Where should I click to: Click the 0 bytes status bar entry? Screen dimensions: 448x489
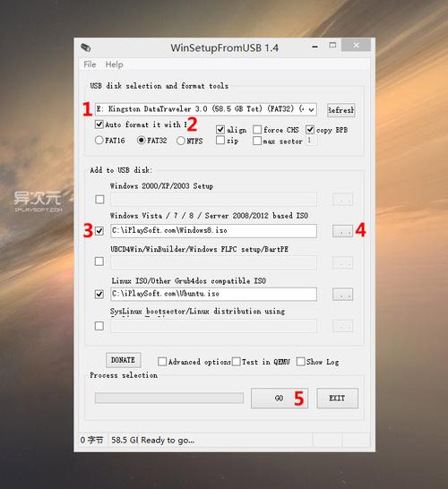pyautogui.click(x=91, y=441)
